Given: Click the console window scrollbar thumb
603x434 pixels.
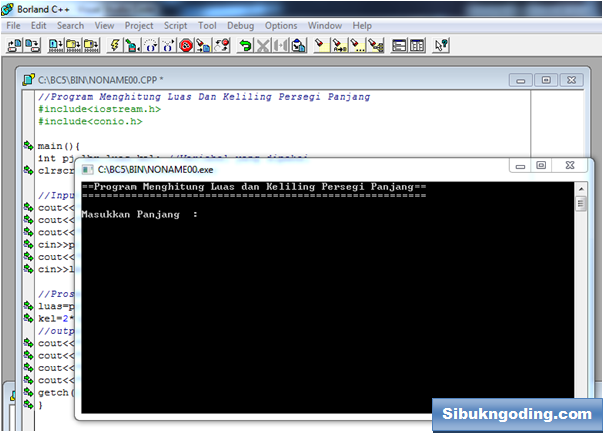Looking at the screenshot, I should (x=581, y=203).
